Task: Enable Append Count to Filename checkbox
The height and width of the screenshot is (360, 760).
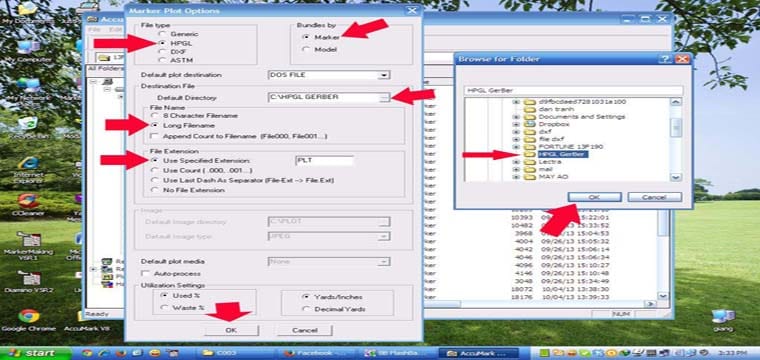Action: pyautogui.click(x=154, y=137)
